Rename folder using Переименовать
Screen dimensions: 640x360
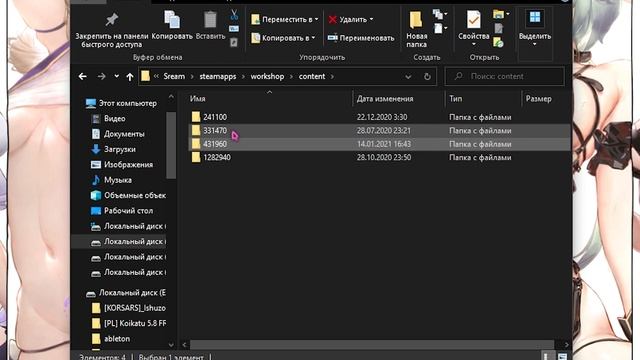361,38
